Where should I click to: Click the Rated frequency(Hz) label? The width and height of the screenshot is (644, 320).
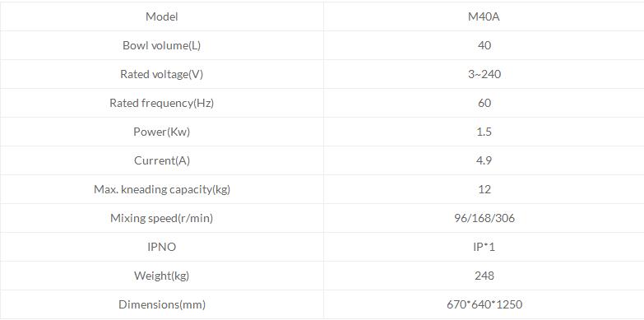(162, 103)
